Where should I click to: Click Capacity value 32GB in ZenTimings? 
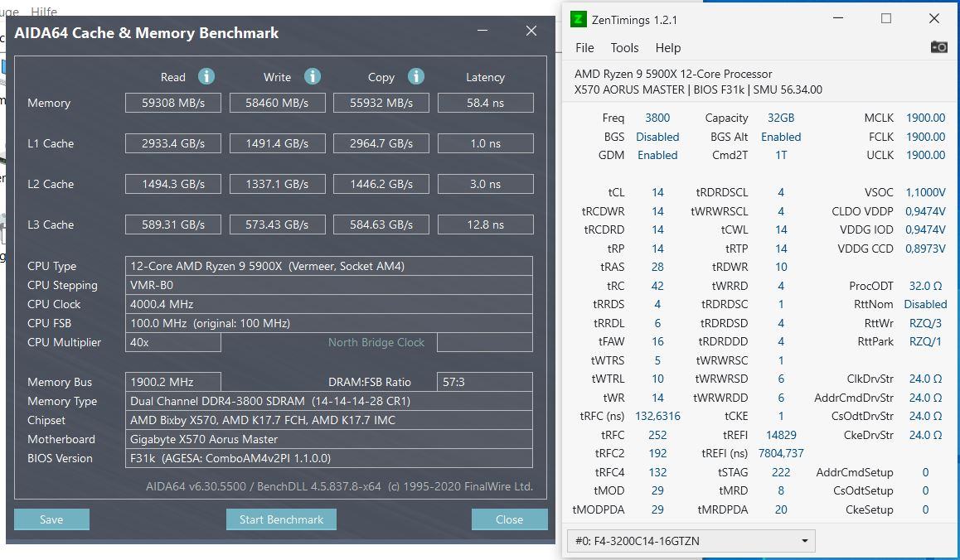(781, 118)
